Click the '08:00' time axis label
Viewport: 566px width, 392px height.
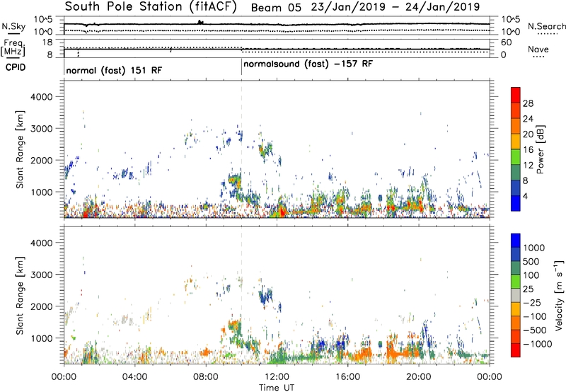coord(206,377)
